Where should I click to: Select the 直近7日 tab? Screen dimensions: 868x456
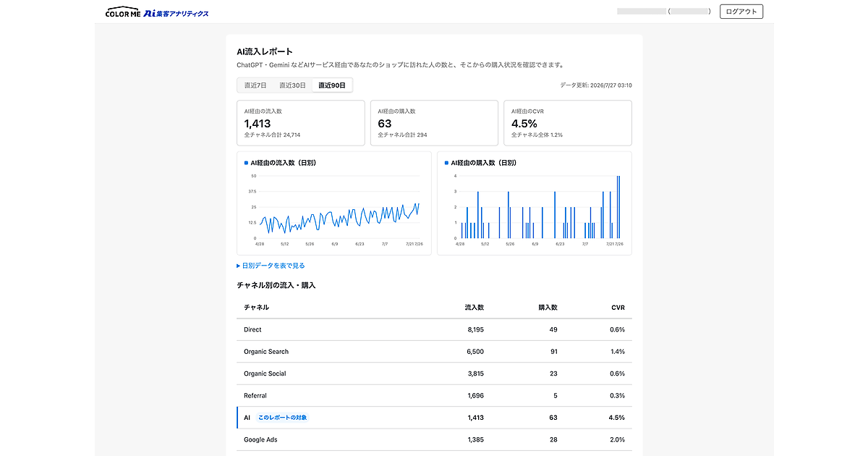(x=255, y=85)
